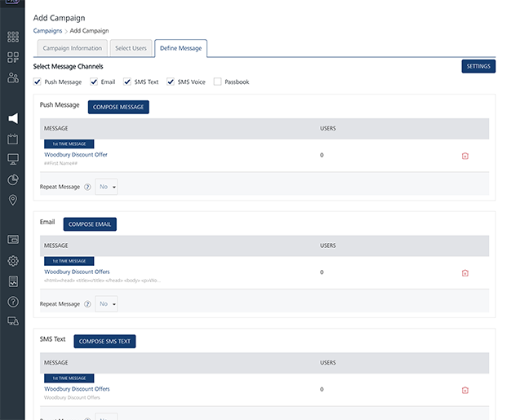Uncheck the SMS Voice channel checkbox
The height and width of the screenshot is (420, 506).
coord(171,82)
